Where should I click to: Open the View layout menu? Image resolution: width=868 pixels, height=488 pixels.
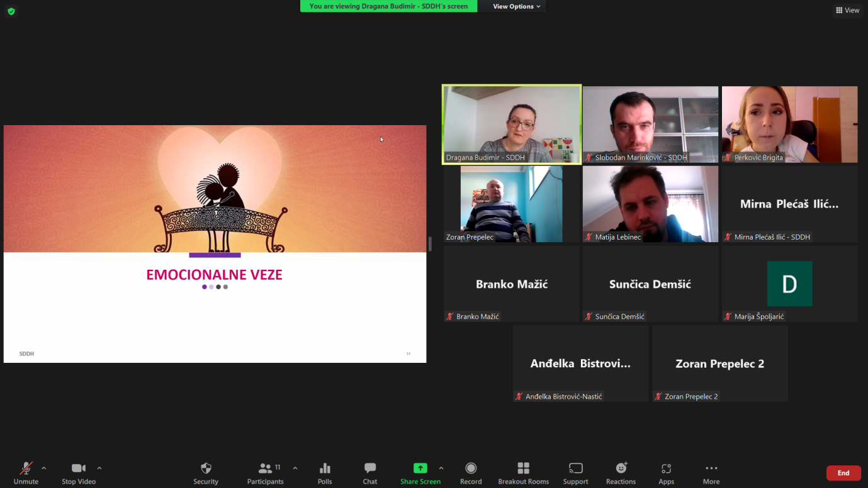pyautogui.click(x=847, y=10)
